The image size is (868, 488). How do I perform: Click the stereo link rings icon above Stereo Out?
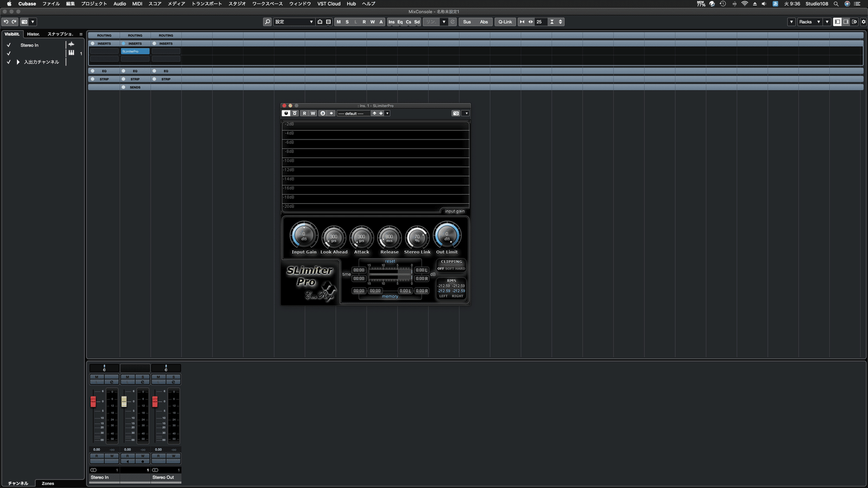click(x=155, y=470)
